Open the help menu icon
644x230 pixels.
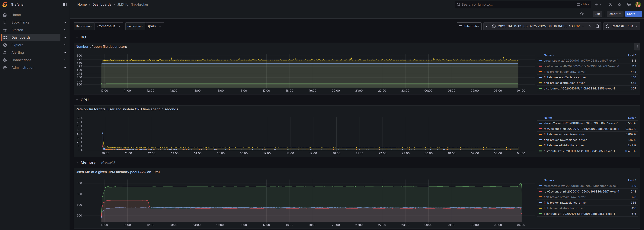610,5
